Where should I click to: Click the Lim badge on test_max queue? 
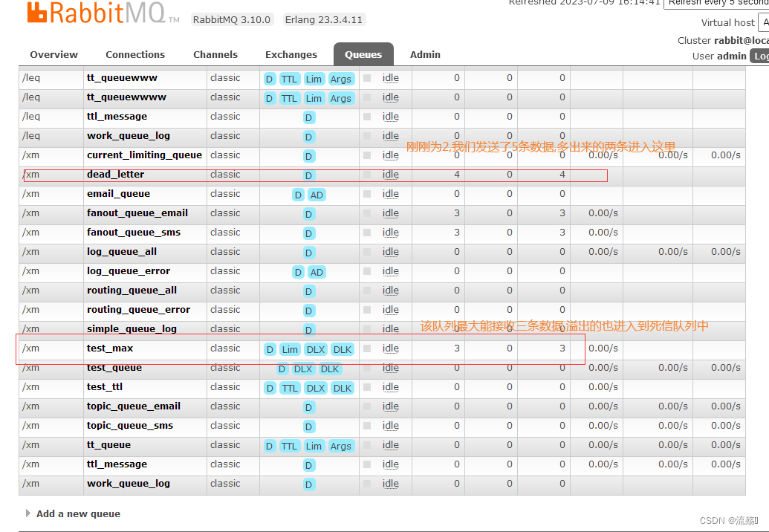click(x=290, y=349)
